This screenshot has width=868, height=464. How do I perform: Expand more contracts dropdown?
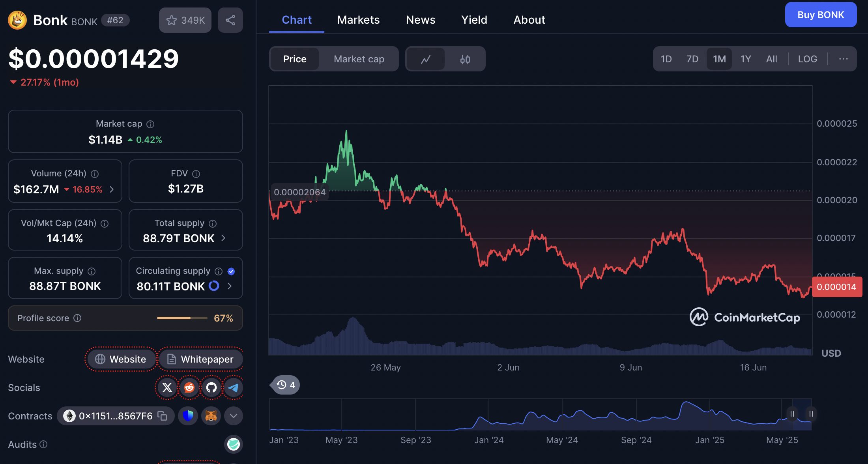234,416
